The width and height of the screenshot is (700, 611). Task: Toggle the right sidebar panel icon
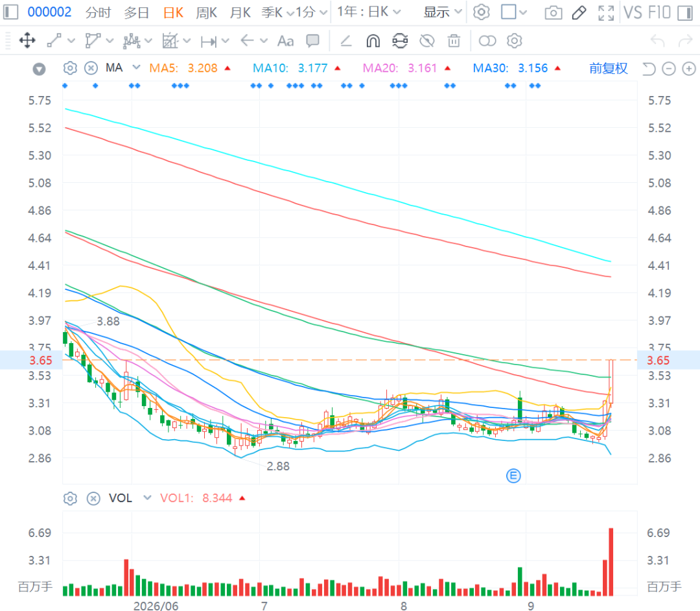(684, 12)
